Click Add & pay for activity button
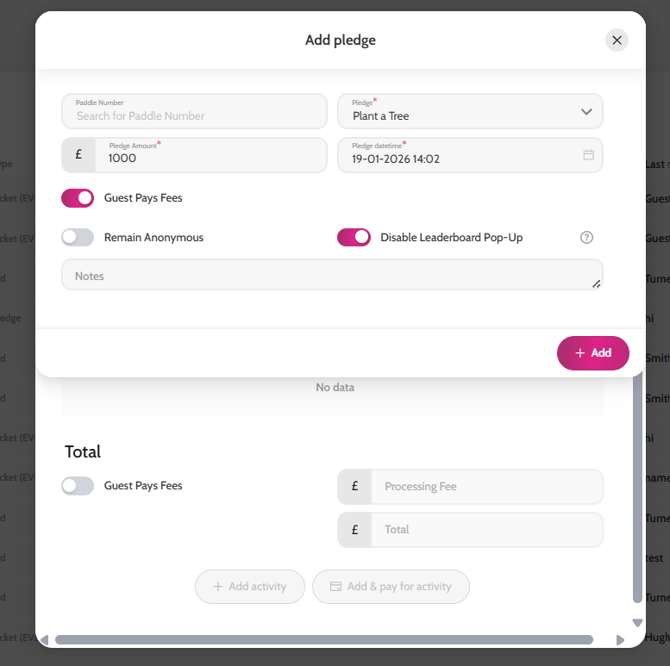The image size is (670, 666). coord(391,587)
